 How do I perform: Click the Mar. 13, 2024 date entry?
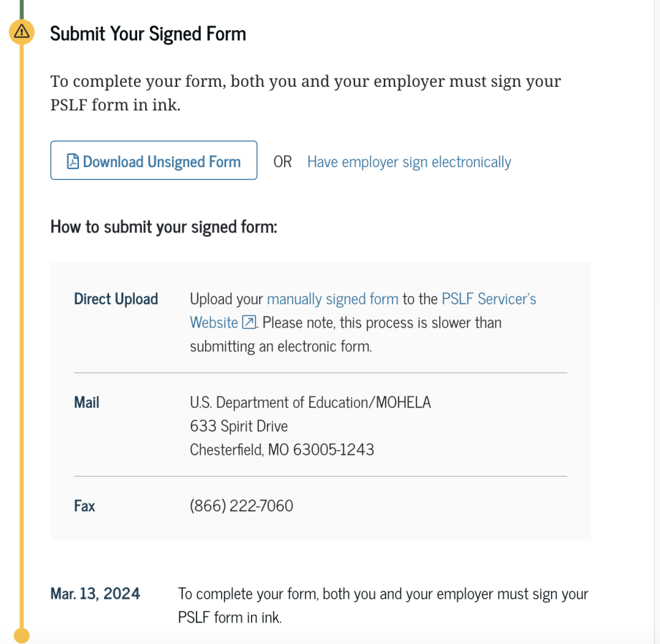tap(95, 594)
